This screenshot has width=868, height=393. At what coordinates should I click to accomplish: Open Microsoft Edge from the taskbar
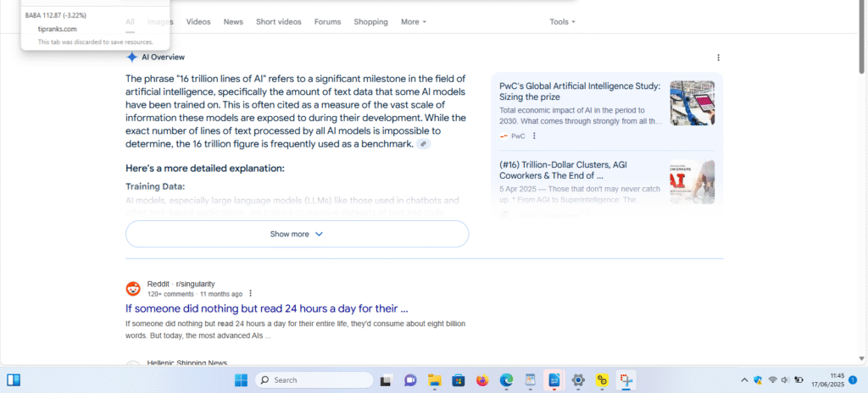(507, 380)
